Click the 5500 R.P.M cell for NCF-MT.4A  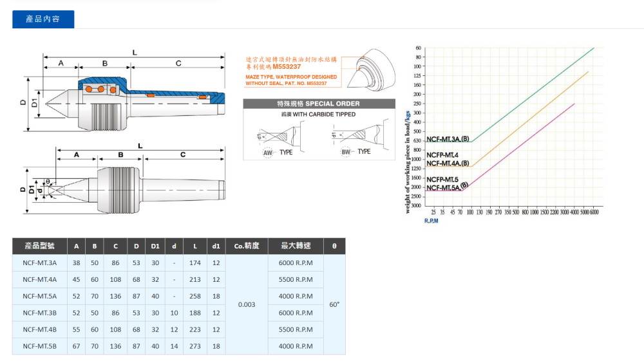296,279
